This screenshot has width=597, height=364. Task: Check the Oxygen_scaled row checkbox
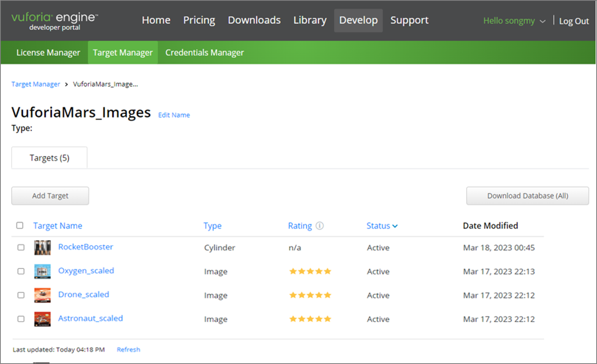[21, 271]
